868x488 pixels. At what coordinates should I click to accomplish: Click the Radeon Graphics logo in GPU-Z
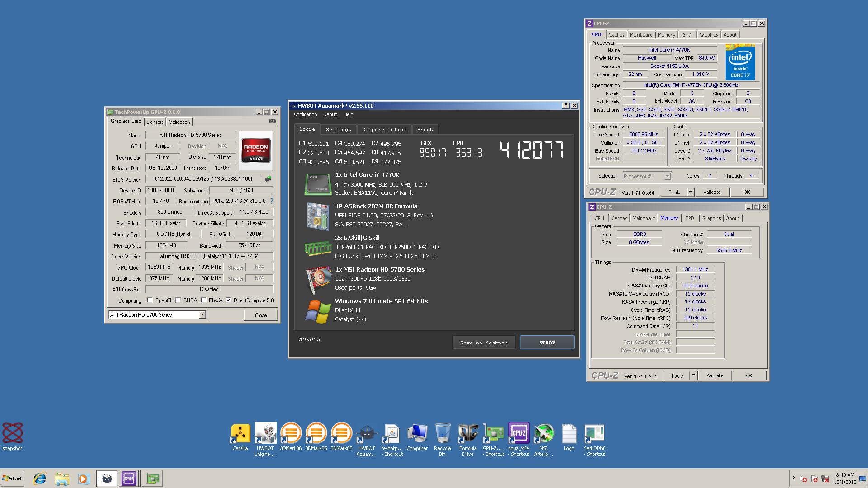(256, 151)
